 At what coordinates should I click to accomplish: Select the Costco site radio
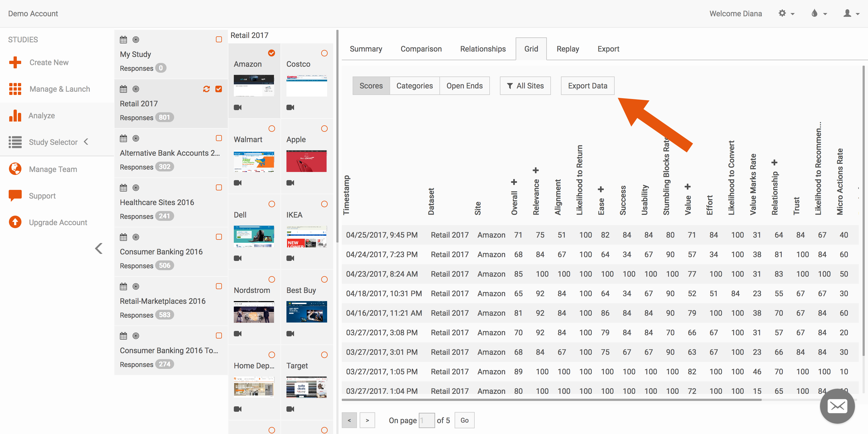point(324,53)
